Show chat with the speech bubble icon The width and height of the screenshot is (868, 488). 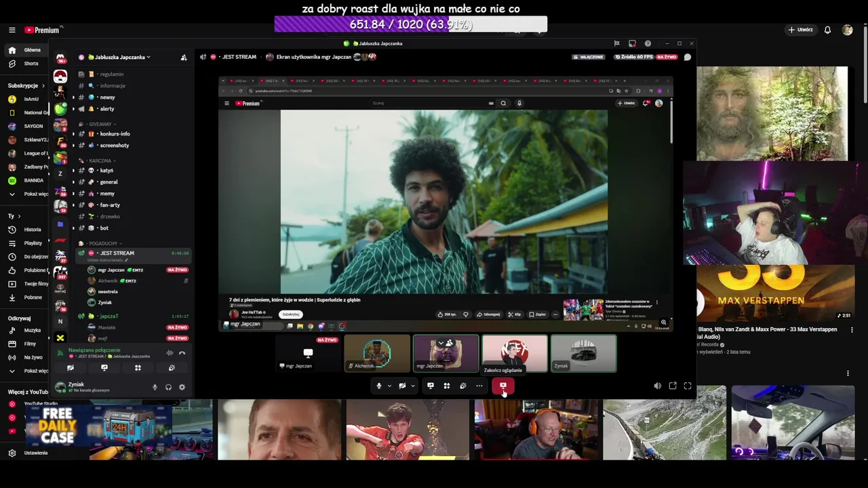[687, 57]
